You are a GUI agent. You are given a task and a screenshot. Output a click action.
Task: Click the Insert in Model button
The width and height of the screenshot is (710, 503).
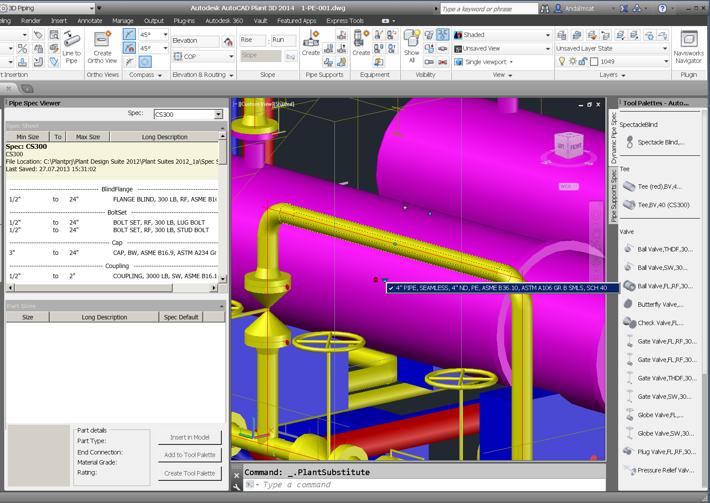coord(190,437)
